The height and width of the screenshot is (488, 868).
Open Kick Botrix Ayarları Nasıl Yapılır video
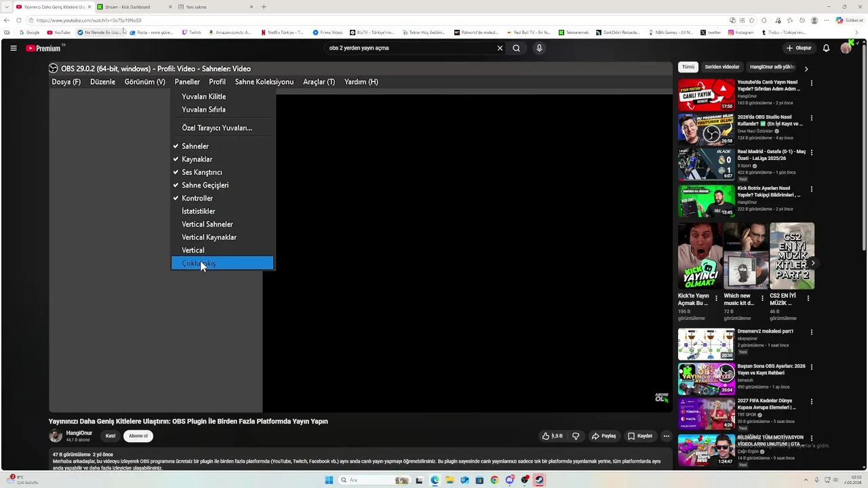pos(707,201)
